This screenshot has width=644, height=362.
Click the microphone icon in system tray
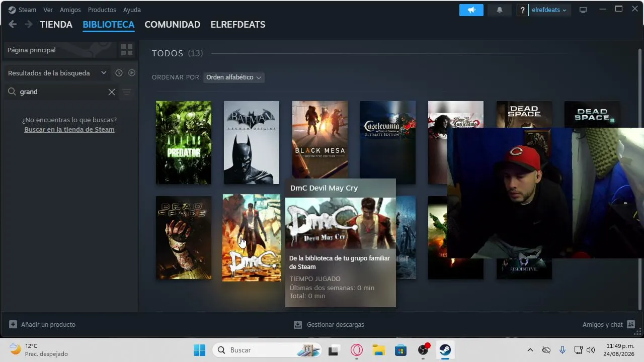(x=562, y=350)
